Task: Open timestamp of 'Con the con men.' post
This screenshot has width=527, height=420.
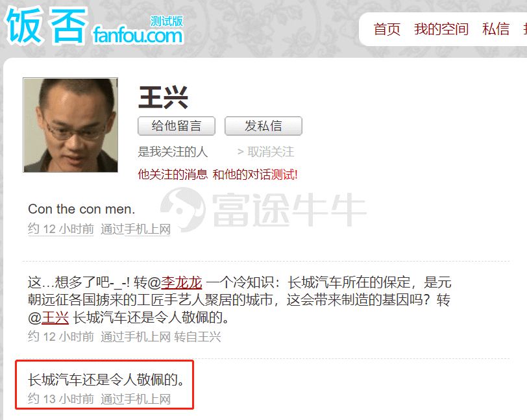Action: (61, 229)
